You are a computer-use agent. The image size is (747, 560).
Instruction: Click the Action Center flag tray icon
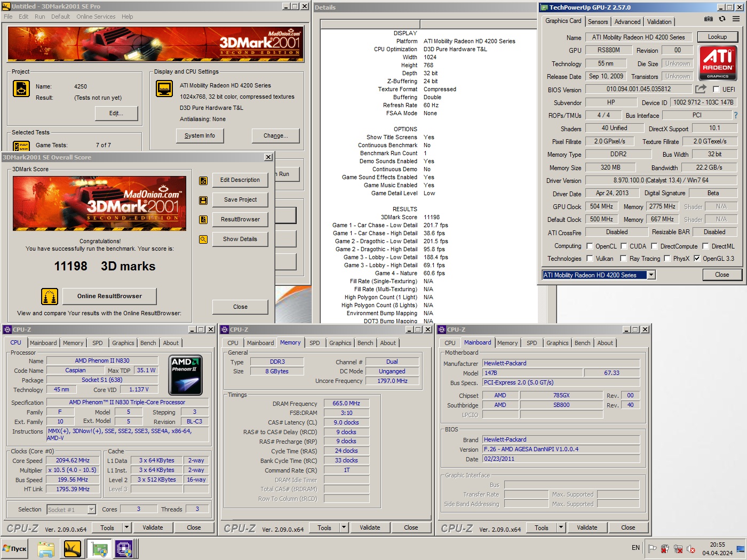652,548
